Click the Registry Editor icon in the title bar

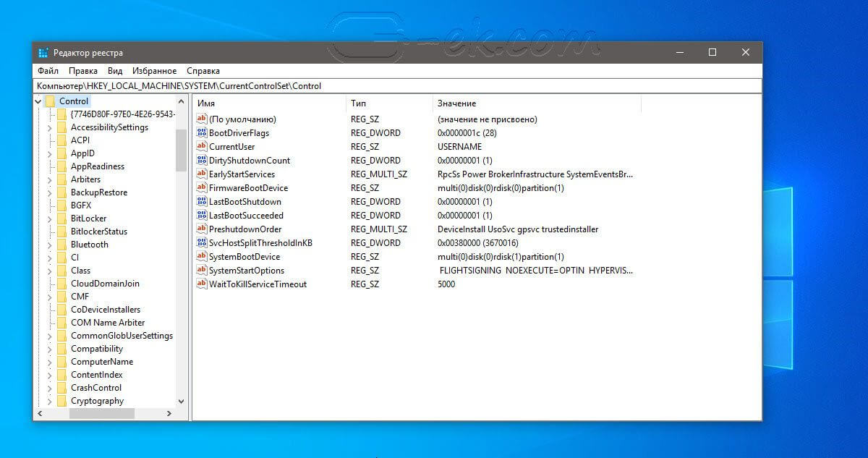click(x=43, y=53)
